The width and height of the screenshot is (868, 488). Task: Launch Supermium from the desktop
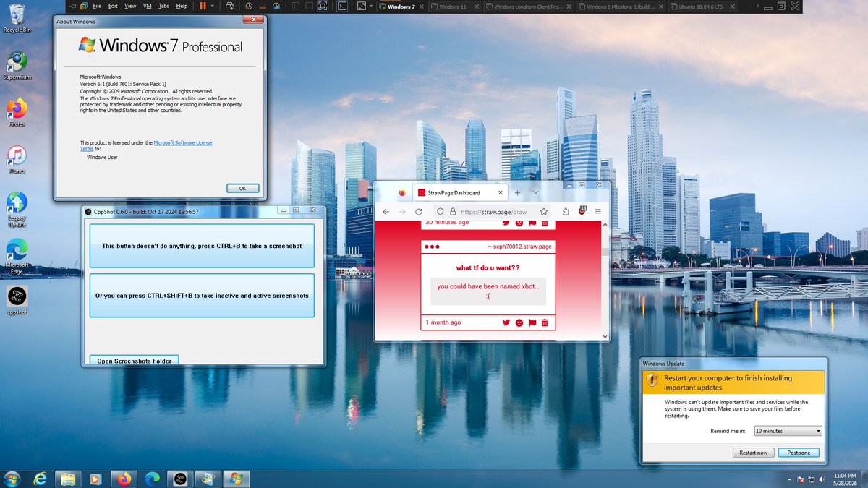point(16,65)
